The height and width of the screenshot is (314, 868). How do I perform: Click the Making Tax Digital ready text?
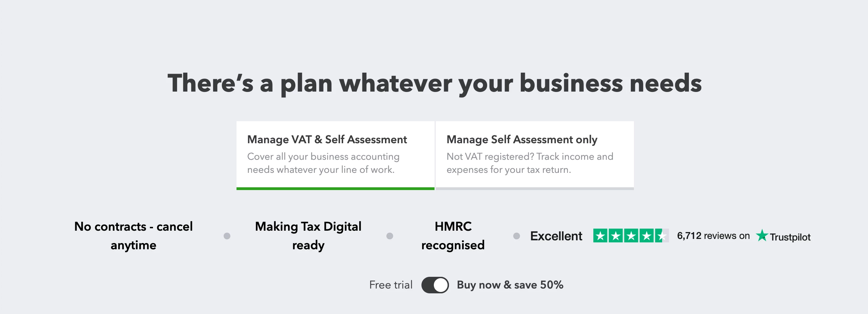click(308, 236)
